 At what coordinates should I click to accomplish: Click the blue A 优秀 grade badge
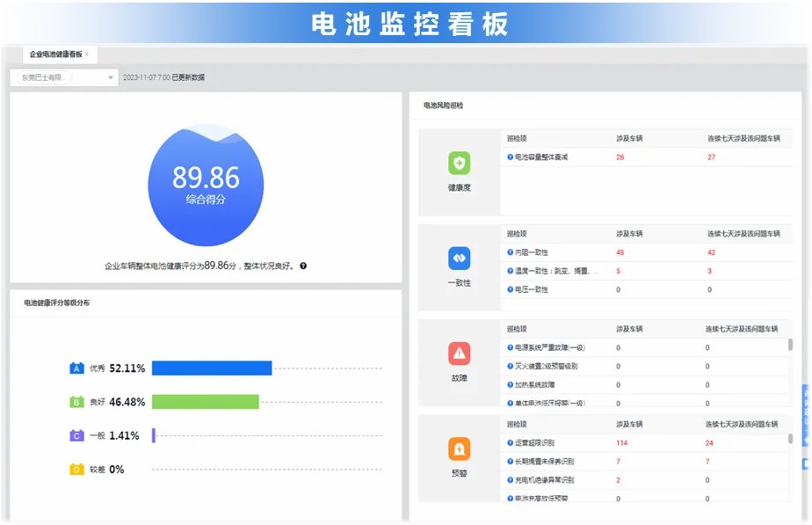coord(77,367)
